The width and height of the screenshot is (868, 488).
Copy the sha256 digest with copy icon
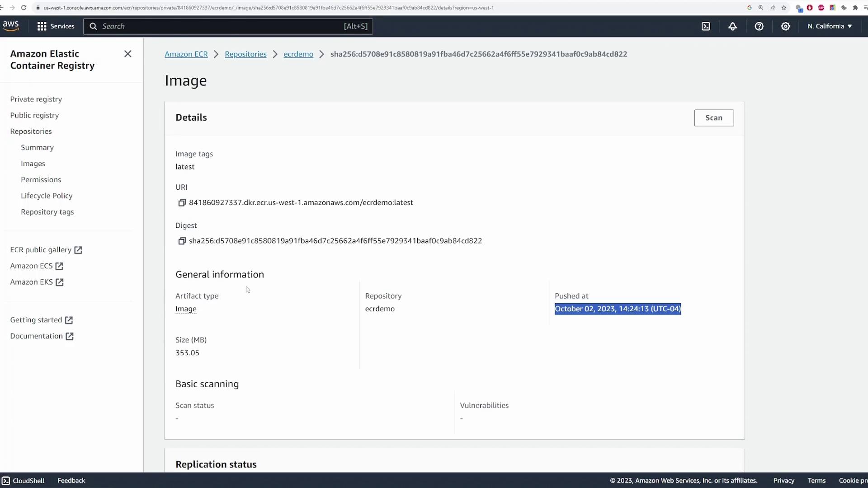click(182, 241)
